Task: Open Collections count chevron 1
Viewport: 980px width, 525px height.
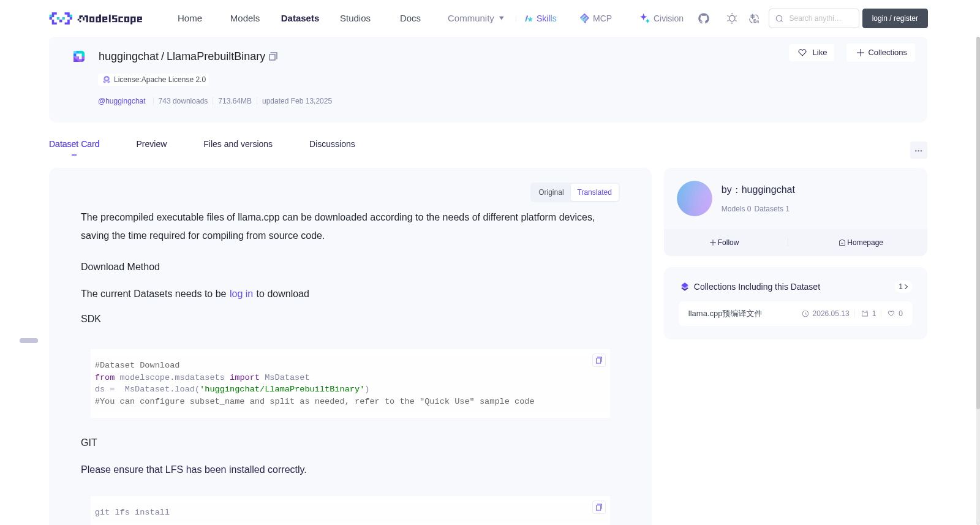Action: tap(903, 287)
